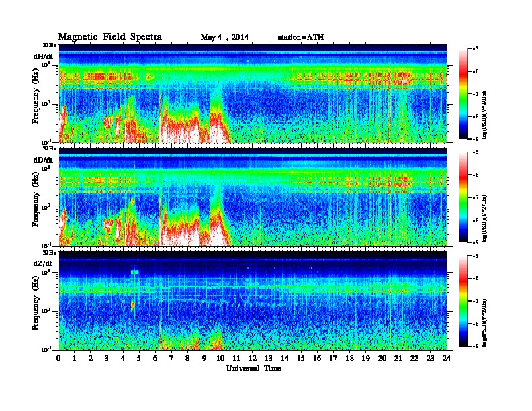Click hour 2 on the Universal Time axis

[x=91, y=358]
